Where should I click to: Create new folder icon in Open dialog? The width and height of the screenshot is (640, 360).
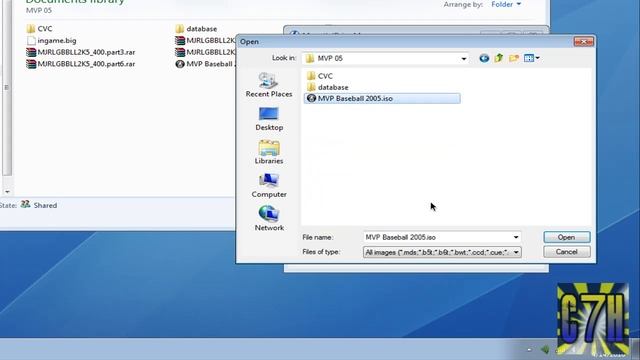pyautogui.click(x=514, y=58)
